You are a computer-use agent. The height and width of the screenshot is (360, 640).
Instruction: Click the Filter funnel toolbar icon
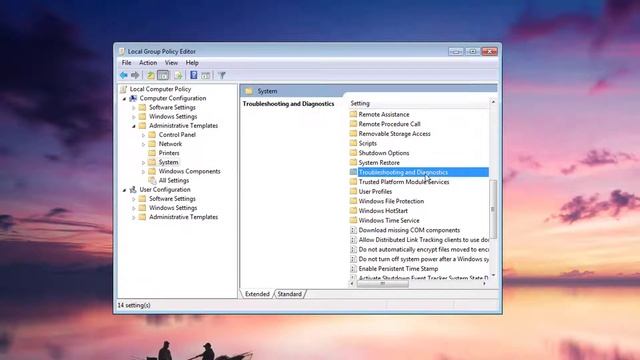tap(222, 75)
